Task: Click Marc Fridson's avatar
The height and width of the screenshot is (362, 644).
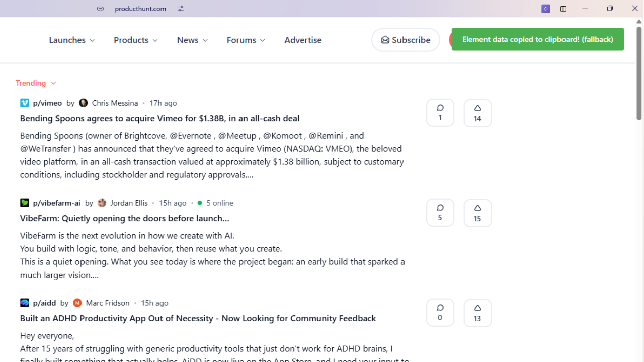Action: click(77, 303)
